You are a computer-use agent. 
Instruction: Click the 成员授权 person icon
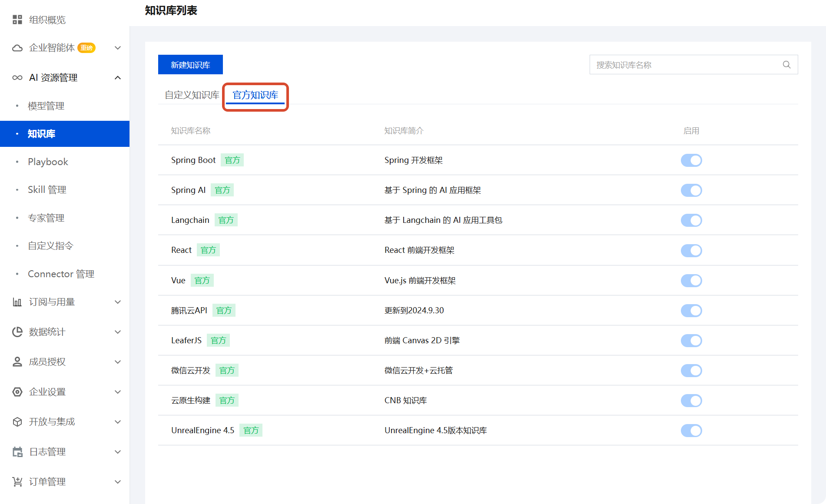17,362
